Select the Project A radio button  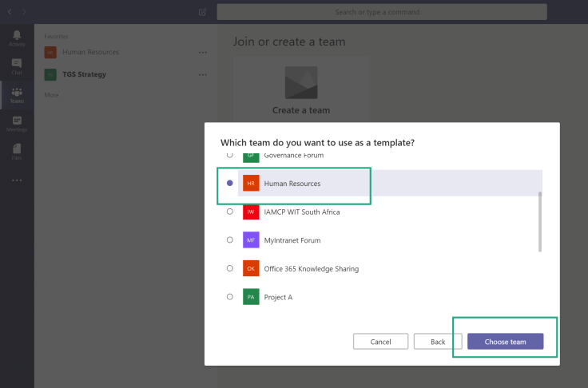[x=230, y=297]
